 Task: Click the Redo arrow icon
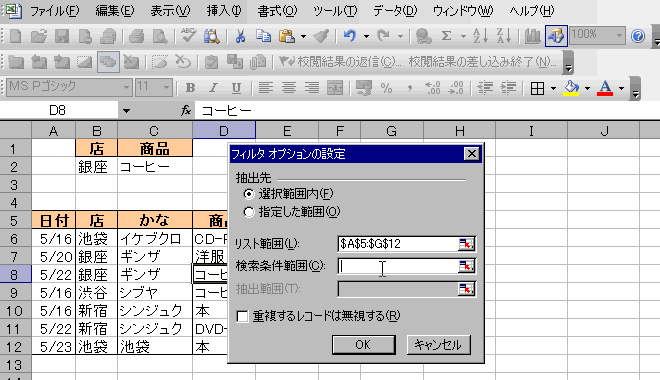pos(383,36)
